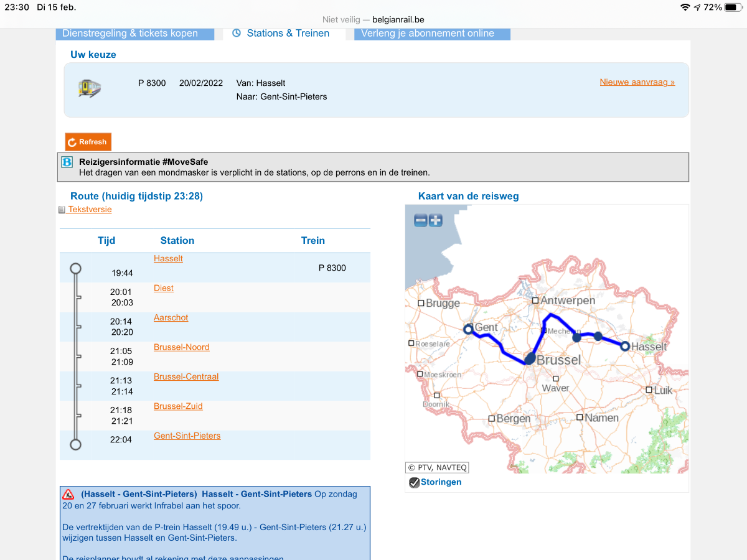Zoom out the route map
Screen dimensions: 747x560
coord(421,220)
